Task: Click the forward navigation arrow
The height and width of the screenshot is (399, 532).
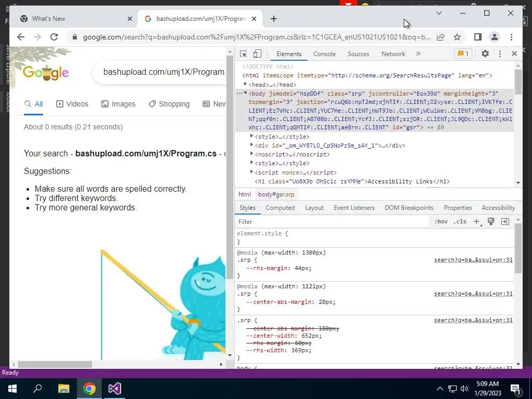Action: point(37,37)
